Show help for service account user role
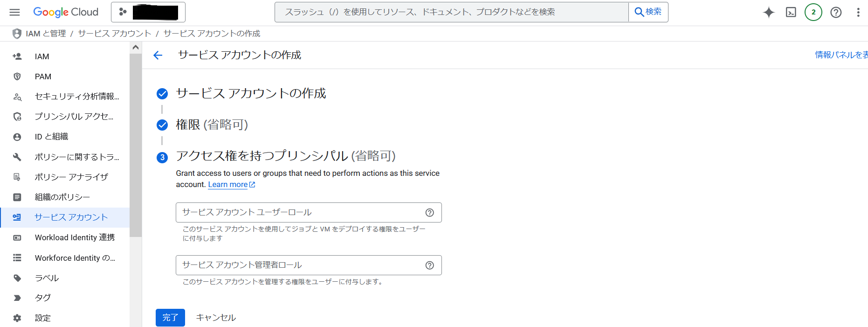This screenshot has width=868, height=327. [x=429, y=213]
